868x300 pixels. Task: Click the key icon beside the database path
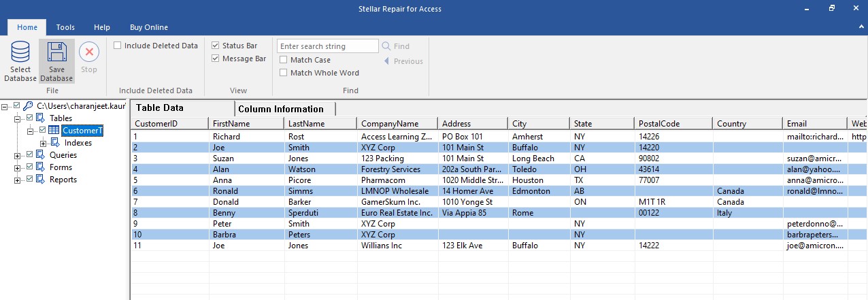coord(28,106)
